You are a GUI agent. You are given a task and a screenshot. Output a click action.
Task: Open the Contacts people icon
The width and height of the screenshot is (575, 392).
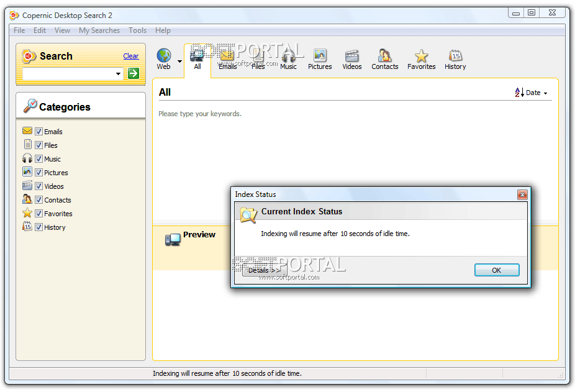(384, 55)
